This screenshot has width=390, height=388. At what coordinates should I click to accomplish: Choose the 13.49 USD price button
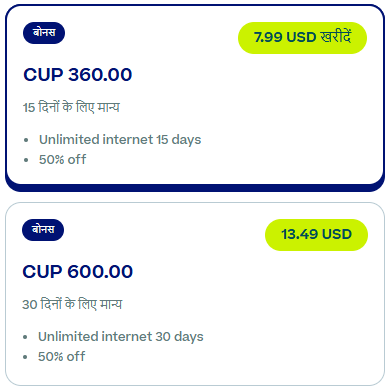point(316,235)
